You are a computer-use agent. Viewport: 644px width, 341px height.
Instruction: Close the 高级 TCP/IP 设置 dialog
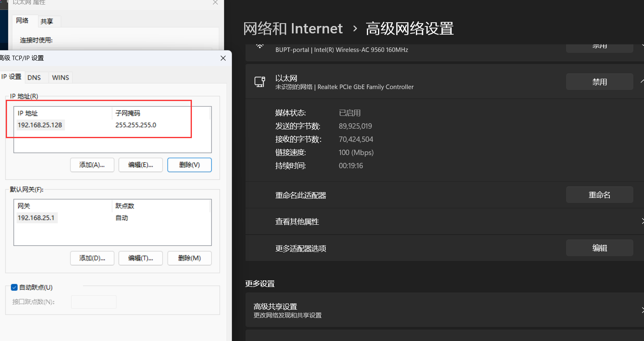pos(223,58)
